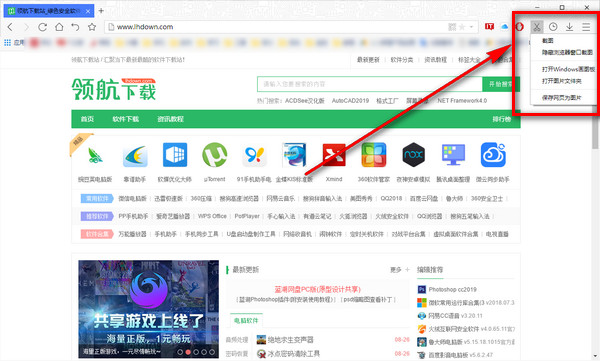Screen dimensions: 600x361
Task: Click the blue cloud extension icon
Action: pyautogui.click(x=505, y=26)
